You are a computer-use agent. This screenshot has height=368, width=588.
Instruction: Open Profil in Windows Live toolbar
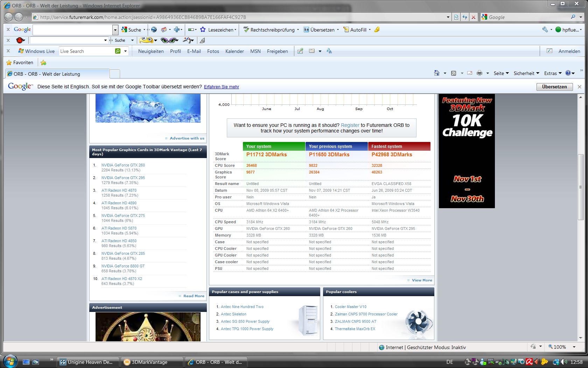click(175, 51)
